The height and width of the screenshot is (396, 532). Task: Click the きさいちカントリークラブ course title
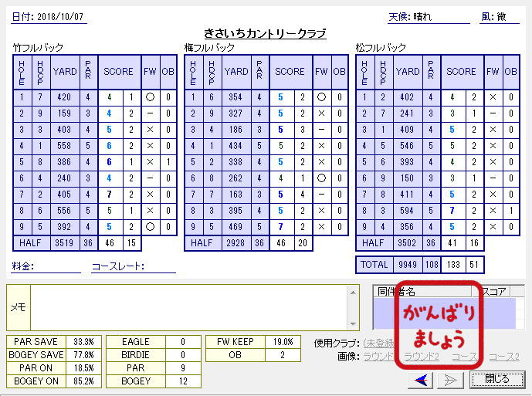[265, 34]
